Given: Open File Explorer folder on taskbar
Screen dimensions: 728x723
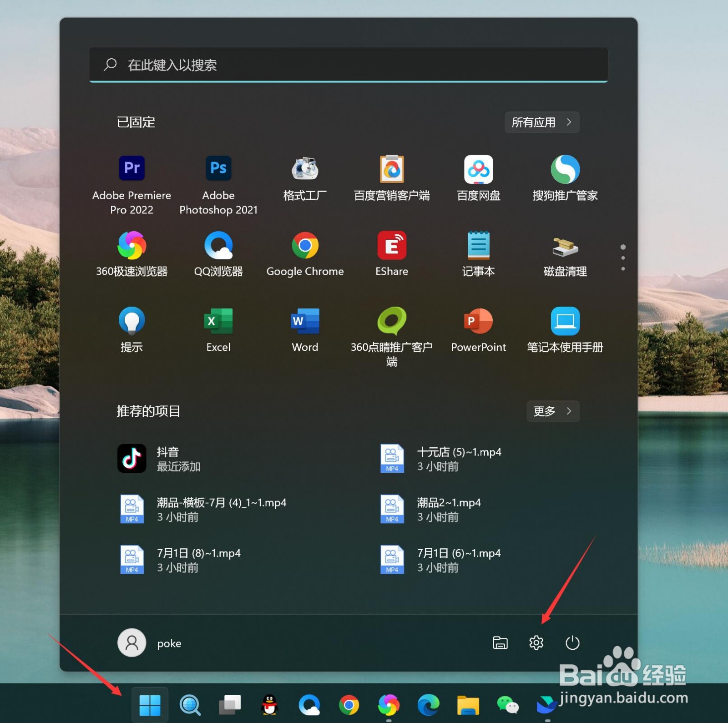Looking at the screenshot, I should coord(468,705).
